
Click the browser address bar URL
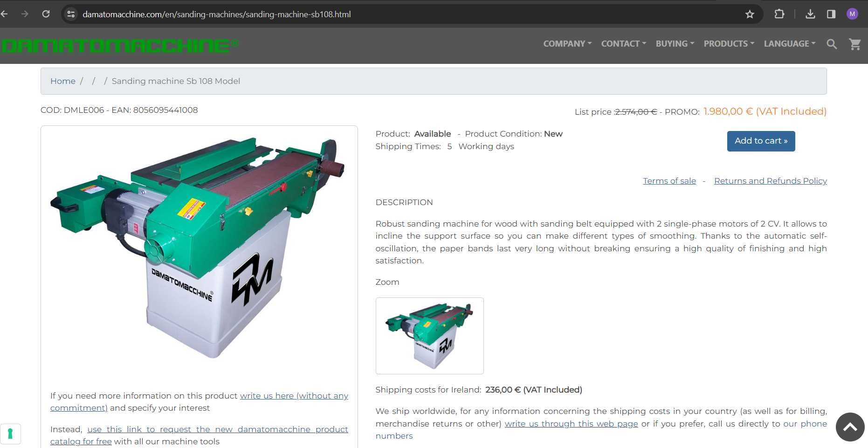click(x=217, y=14)
